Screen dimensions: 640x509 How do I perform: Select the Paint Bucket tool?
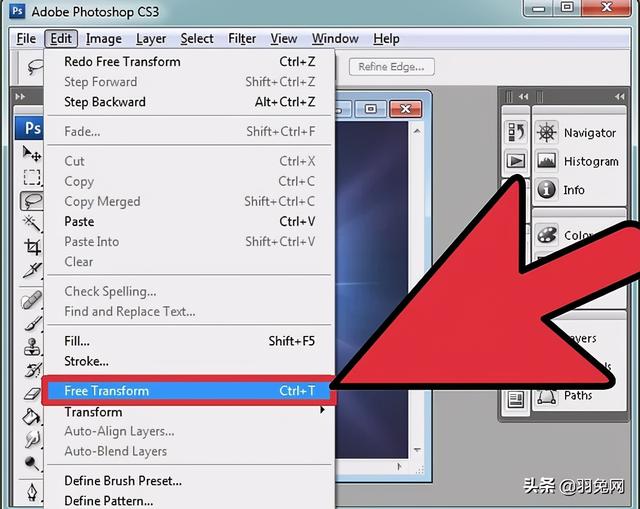click(32, 417)
